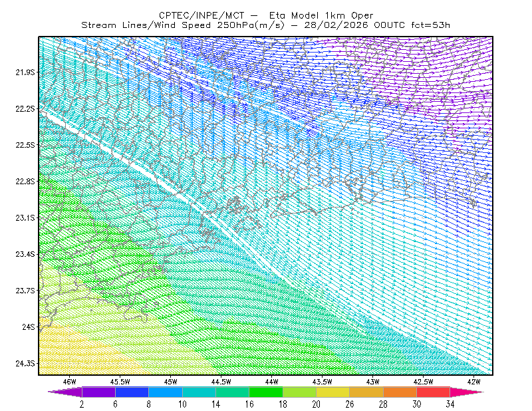Click the legend value label 16
The image size is (532, 411).
(249, 404)
